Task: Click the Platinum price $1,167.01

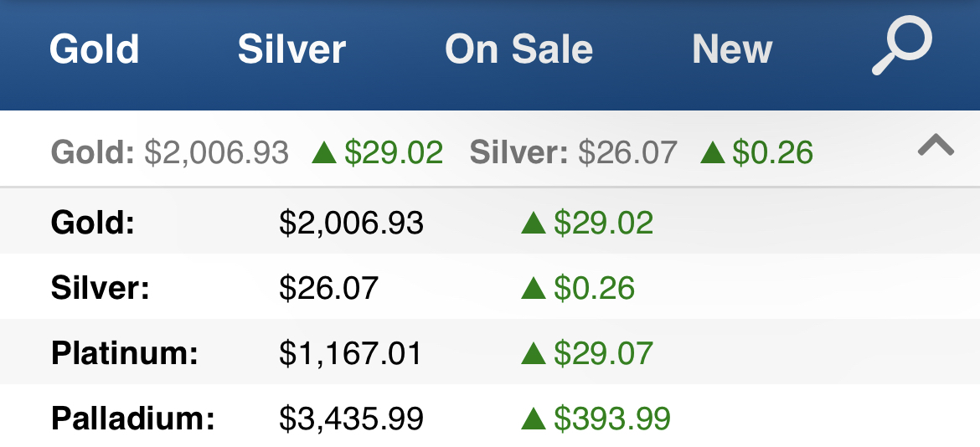Action: (x=351, y=353)
